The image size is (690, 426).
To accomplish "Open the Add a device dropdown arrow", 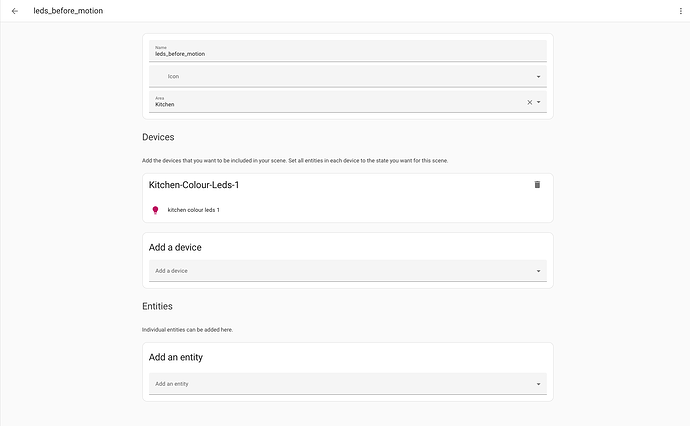I will click(x=538, y=271).
